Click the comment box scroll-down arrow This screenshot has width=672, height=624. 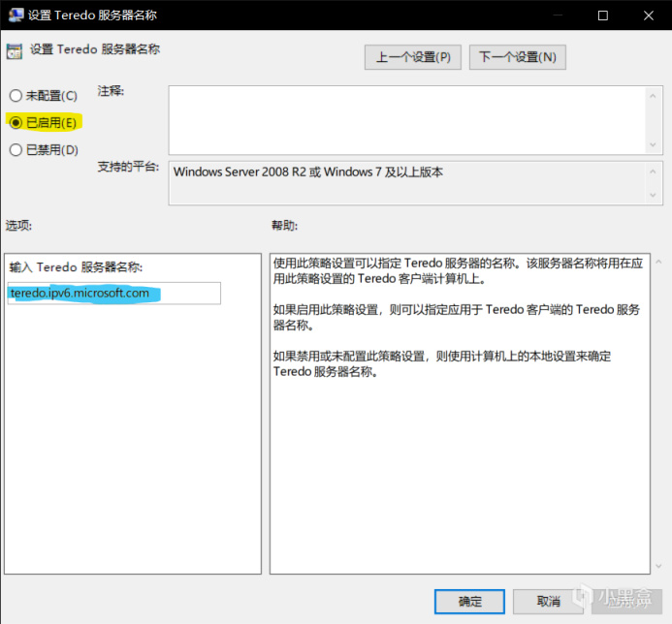pyautogui.click(x=653, y=144)
